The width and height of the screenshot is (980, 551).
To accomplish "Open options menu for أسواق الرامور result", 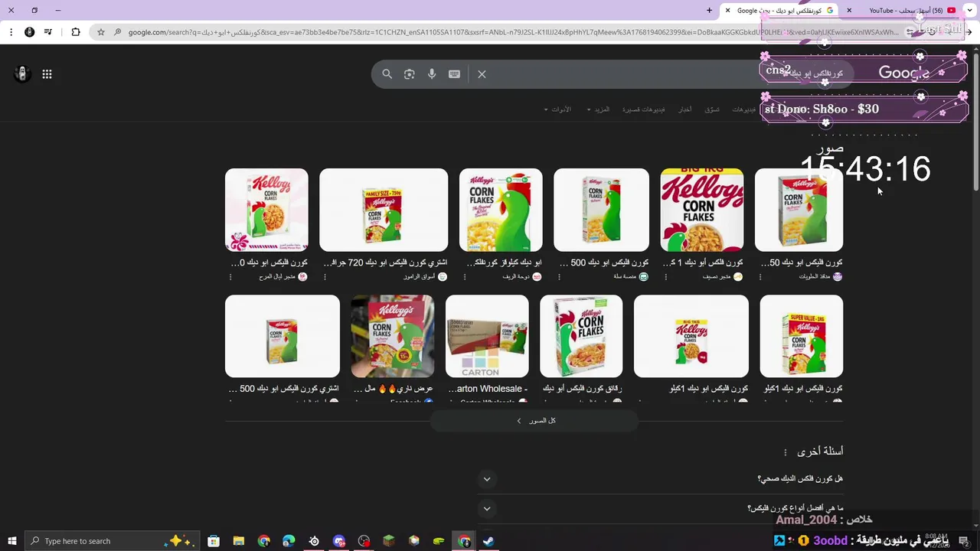I will [324, 277].
